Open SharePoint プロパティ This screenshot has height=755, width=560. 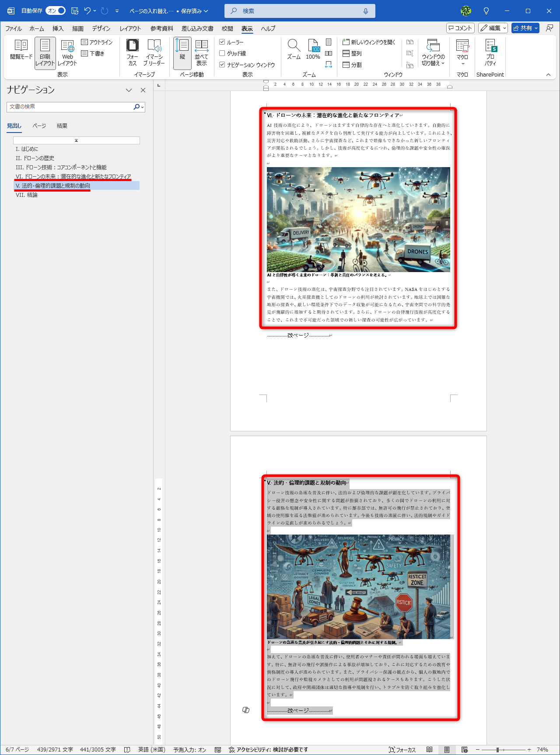point(490,53)
